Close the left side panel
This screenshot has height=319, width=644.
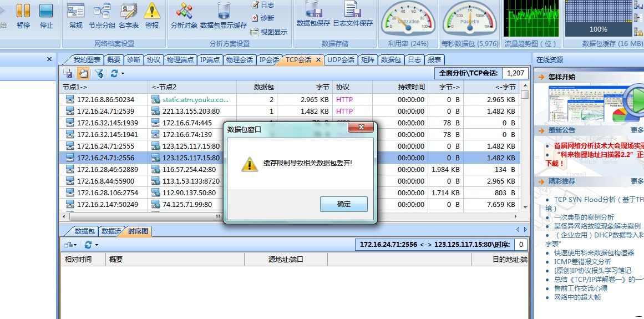coord(49,59)
